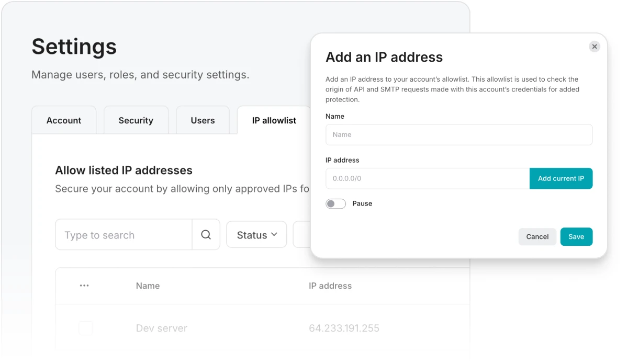Screen dimensions: 628x364
Task: Click the Name column header
Action: pos(148,286)
